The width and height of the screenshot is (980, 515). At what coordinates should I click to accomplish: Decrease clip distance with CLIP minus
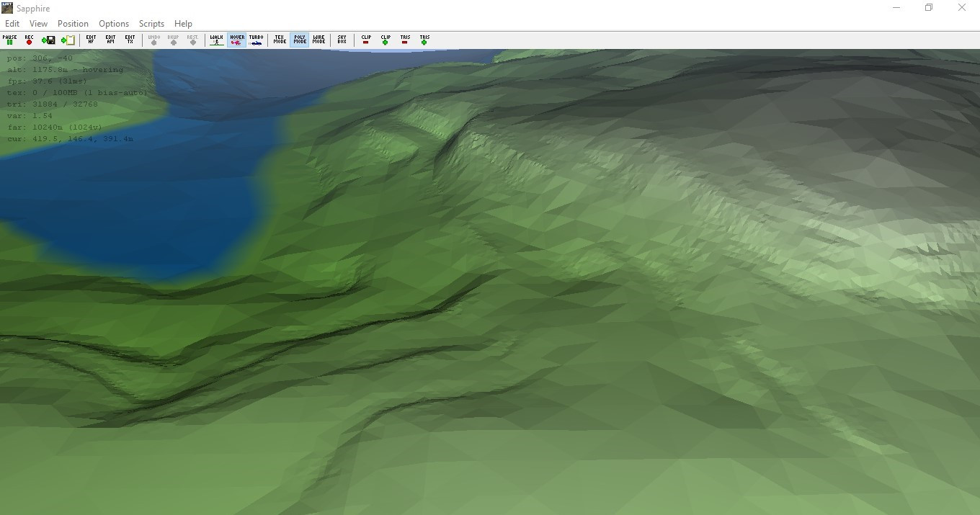pyautogui.click(x=366, y=40)
